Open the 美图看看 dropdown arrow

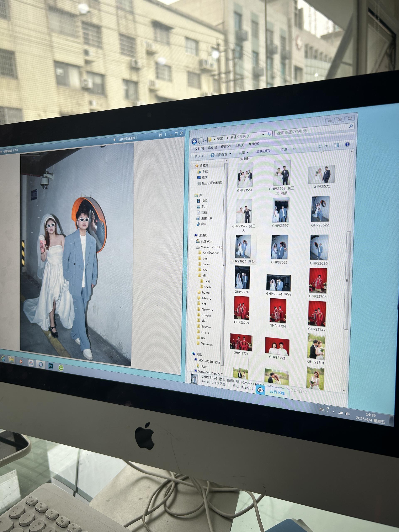click(x=230, y=154)
